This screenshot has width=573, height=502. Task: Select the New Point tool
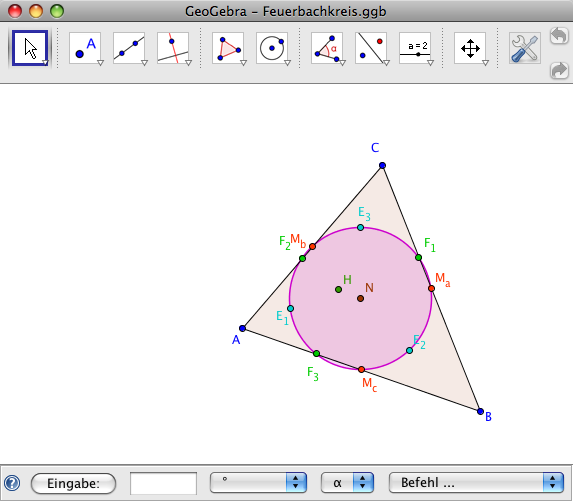[x=85, y=48]
